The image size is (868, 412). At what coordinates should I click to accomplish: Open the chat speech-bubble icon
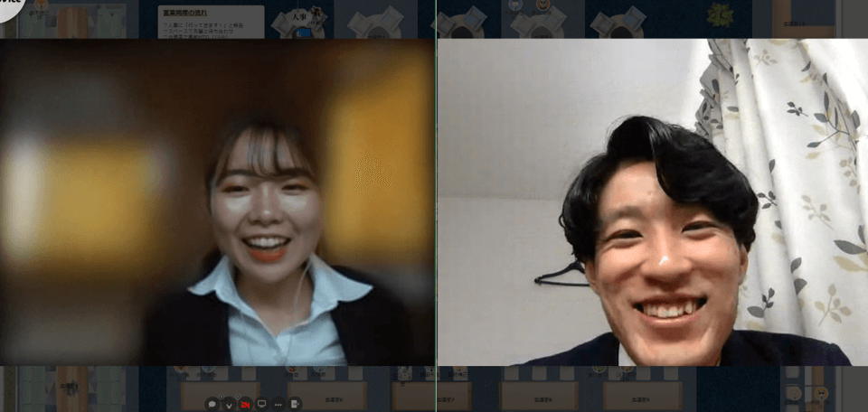click(x=212, y=403)
